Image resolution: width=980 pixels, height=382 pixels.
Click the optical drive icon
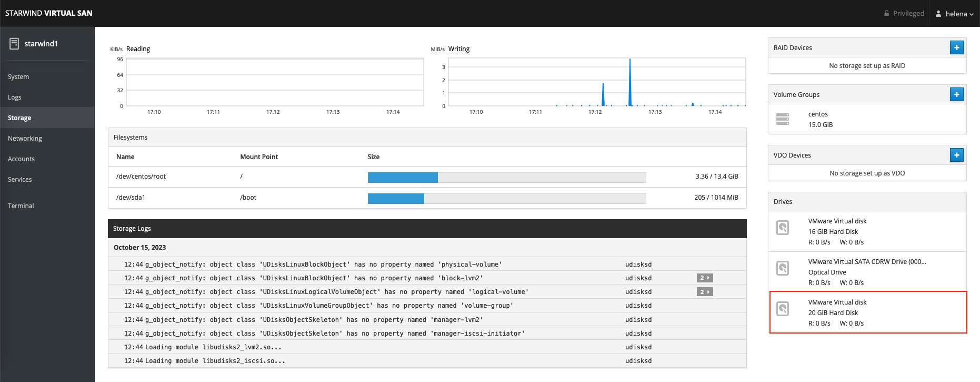[x=783, y=268]
